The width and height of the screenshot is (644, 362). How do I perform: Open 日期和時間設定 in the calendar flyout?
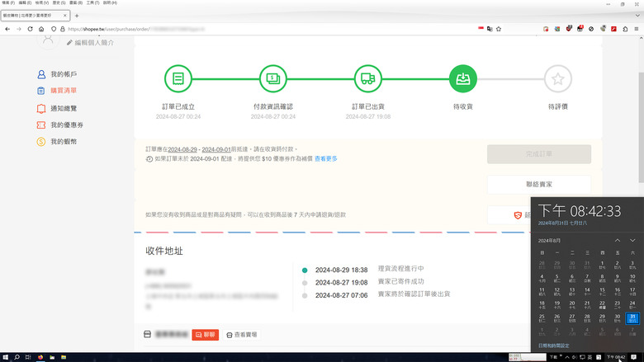click(x=554, y=346)
